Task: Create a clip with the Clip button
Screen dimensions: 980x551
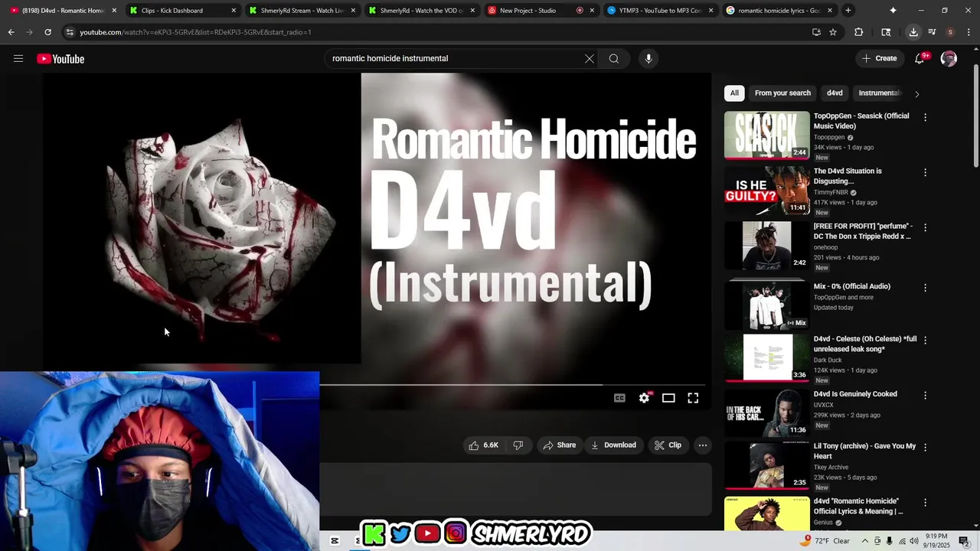Action: click(668, 445)
